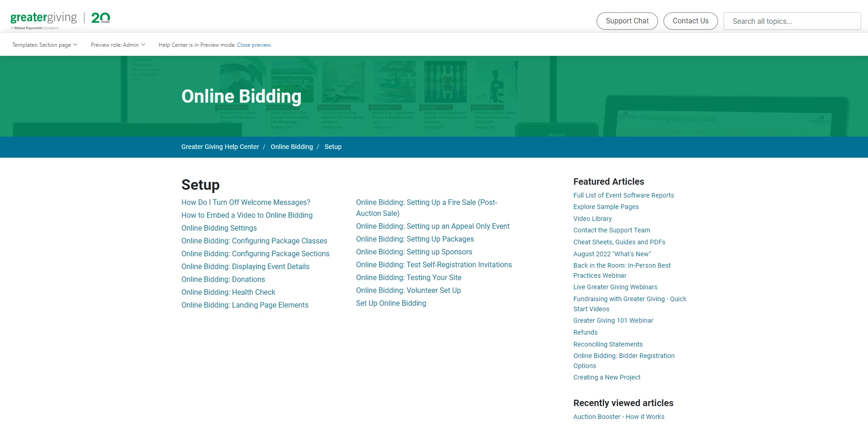Open the Refunds featured article
Screen dimensions: 868x424
point(586,332)
